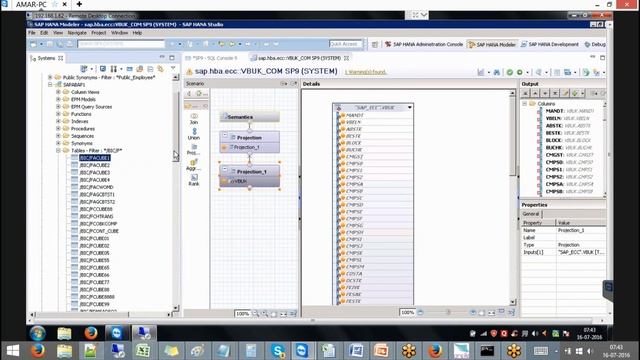Image resolution: width=640 pixels, height=360 pixels.
Task: Toggle MANDT column output in Details table
Action: pos(342,116)
